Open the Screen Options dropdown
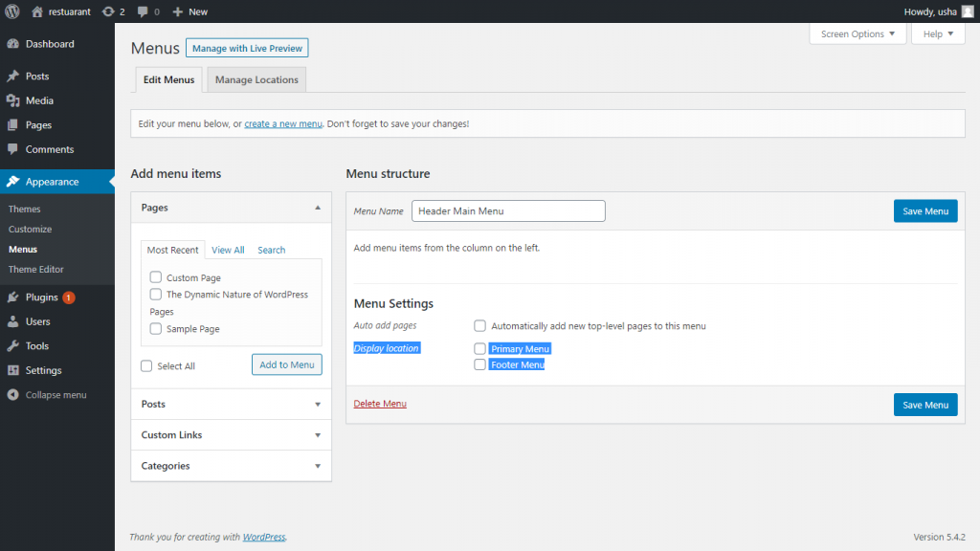 coord(857,34)
